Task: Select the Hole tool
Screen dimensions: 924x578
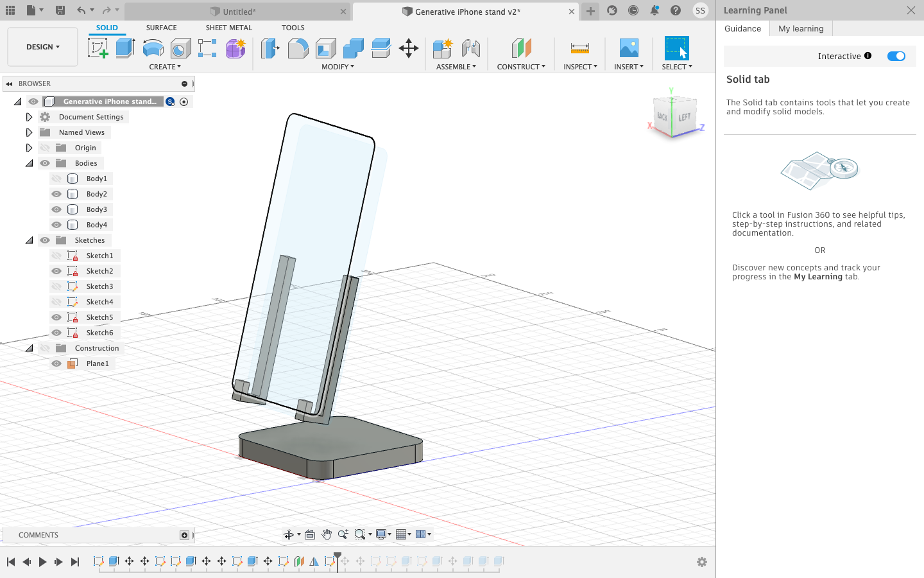Action: [180, 47]
